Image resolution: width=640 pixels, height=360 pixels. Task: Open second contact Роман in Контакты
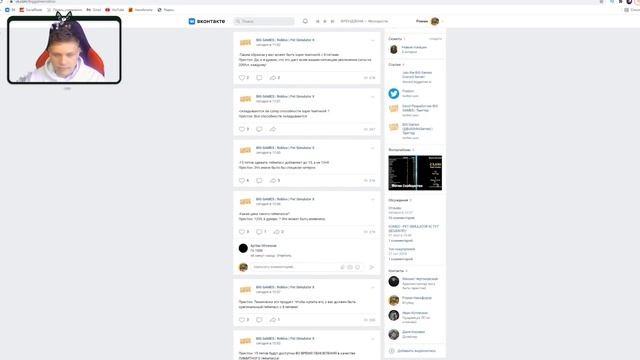[x=417, y=298]
